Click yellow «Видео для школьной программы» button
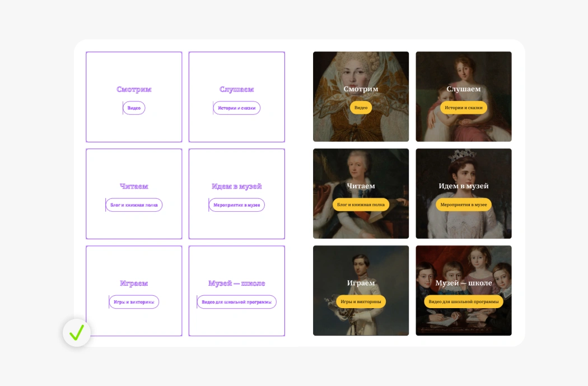Viewport: 588px width, 386px height. click(464, 301)
